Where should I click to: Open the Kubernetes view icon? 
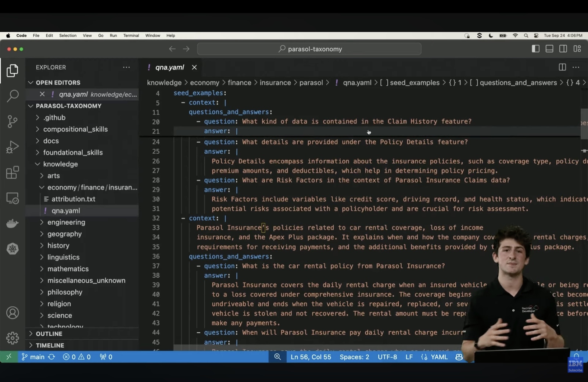coord(12,249)
